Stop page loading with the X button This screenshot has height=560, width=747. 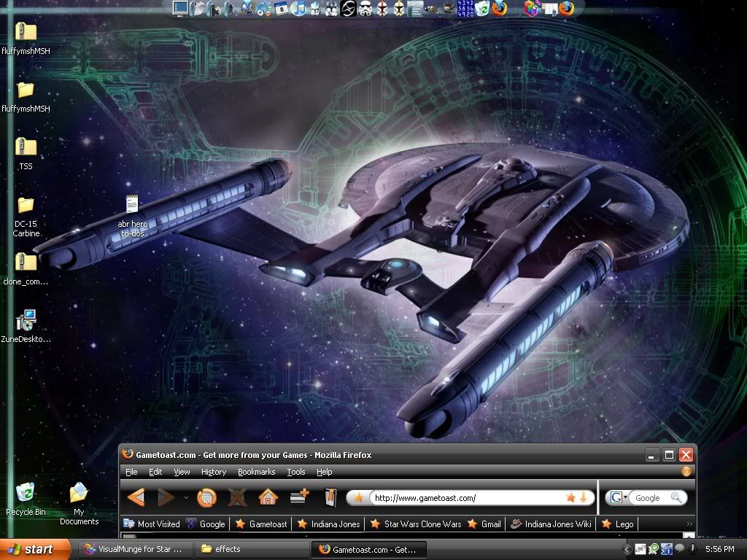pos(237,497)
